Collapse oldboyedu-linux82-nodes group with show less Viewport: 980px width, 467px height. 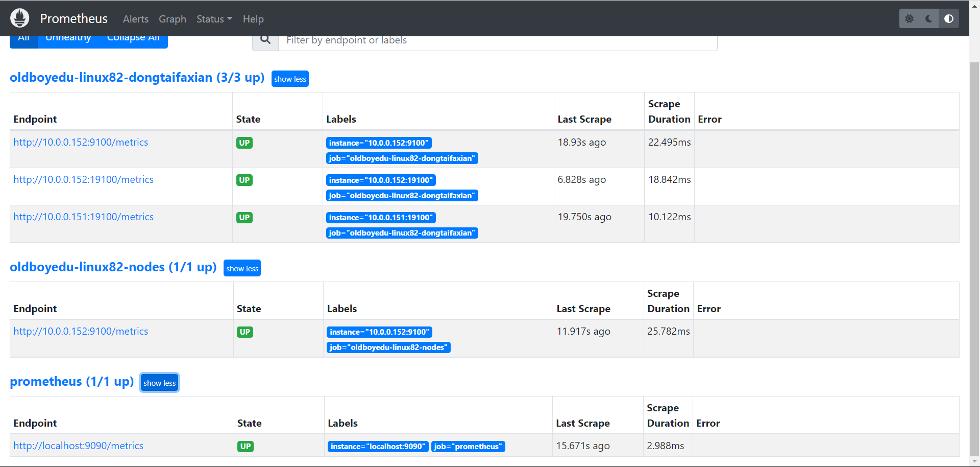tap(242, 268)
